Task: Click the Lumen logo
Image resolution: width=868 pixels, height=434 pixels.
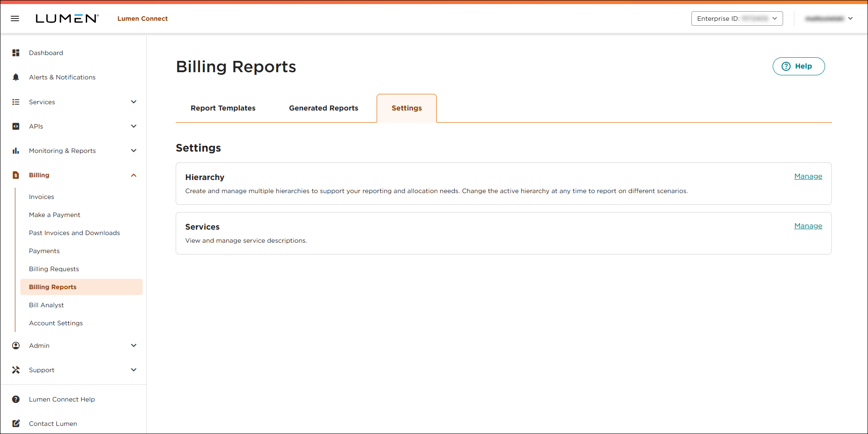Action: [x=67, y=18]
